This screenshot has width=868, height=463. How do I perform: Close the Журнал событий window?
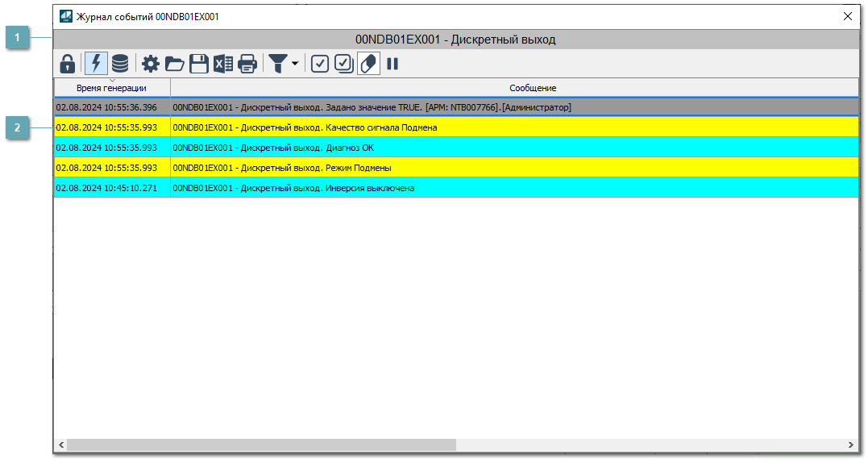pos(847,16)
